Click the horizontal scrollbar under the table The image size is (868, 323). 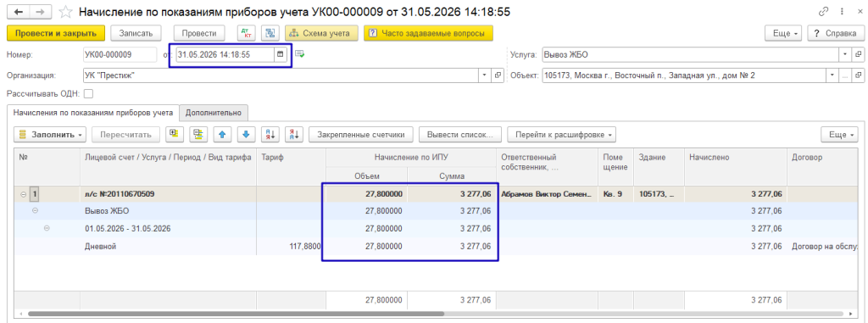click(236, 314)
